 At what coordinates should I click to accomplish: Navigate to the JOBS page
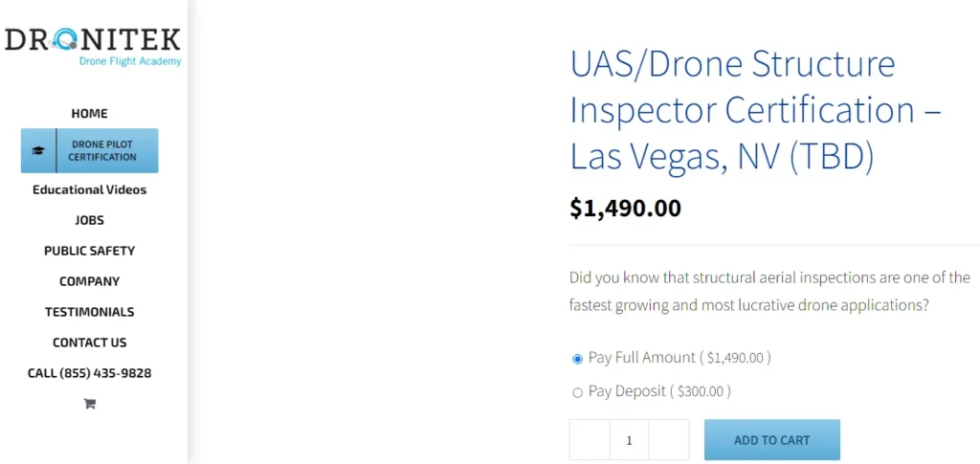[x=90, y=220]
